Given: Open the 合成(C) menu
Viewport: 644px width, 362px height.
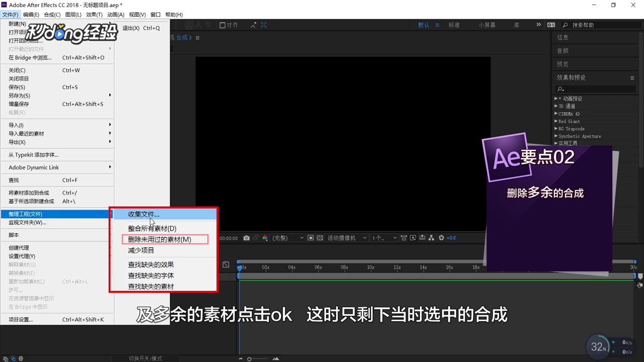Looking at the screenshot, I should 52,15.
